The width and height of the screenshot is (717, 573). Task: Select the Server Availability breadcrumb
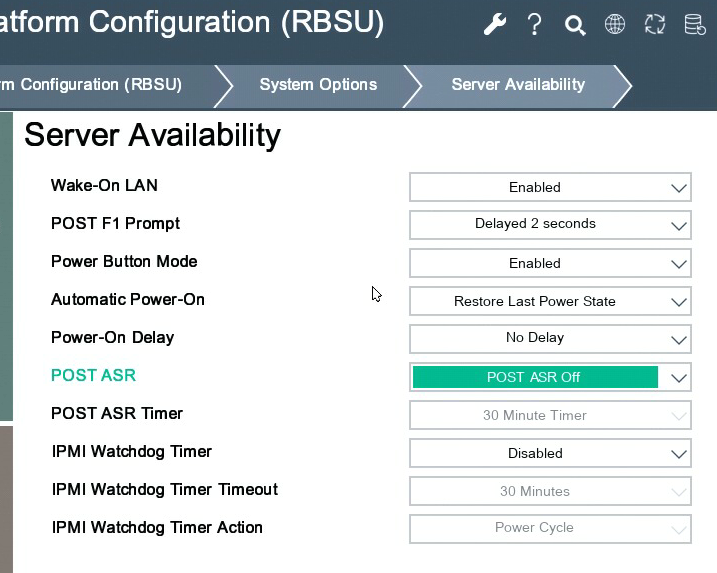[517, 85]
